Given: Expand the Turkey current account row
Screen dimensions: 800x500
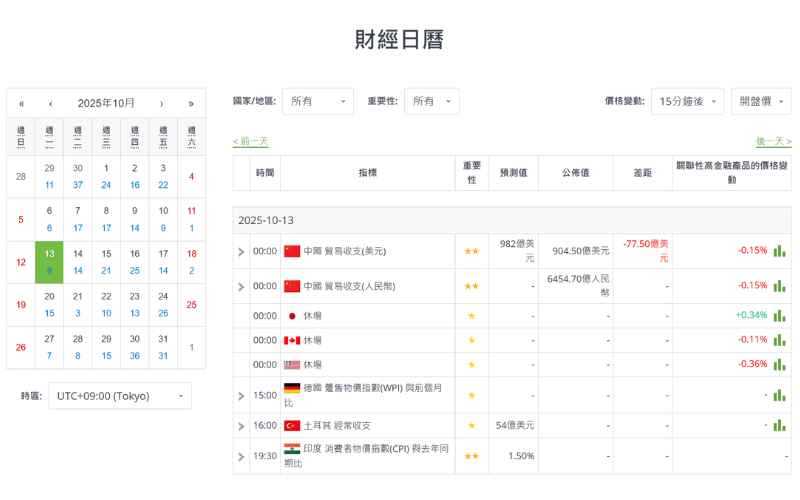Looking at the screenshot, I should 241,426.
